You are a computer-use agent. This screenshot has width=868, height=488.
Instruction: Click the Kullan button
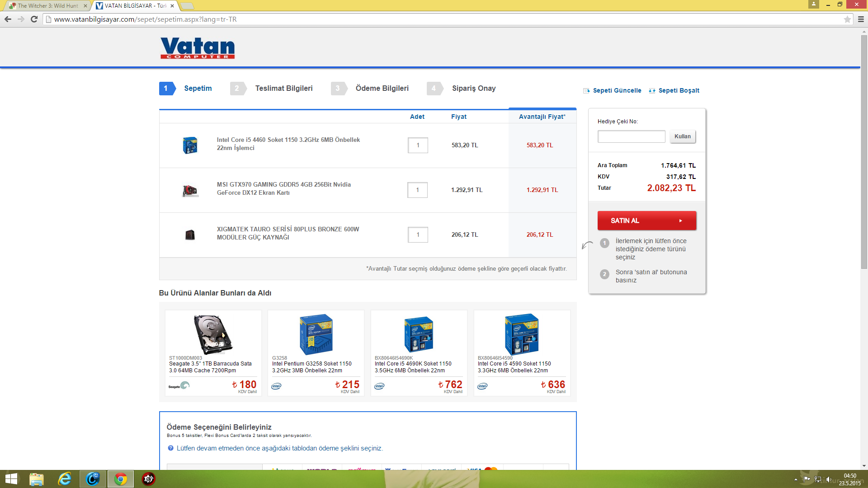coord(682,136)
